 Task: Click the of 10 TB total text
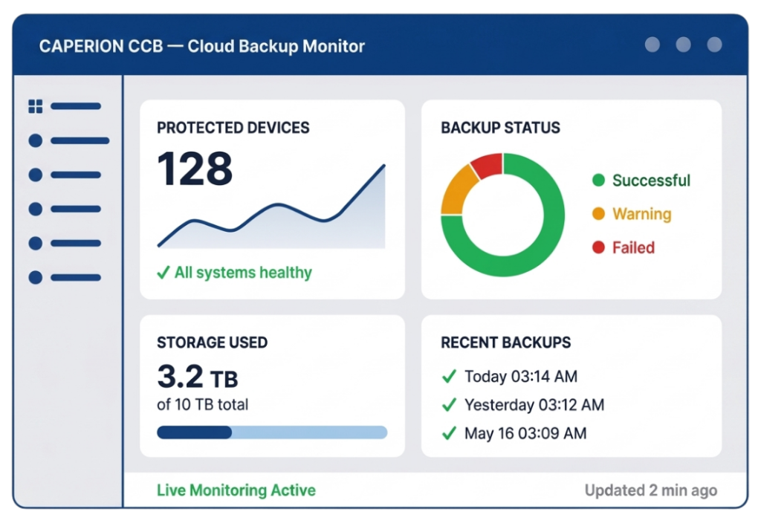[x=202, y=404]
